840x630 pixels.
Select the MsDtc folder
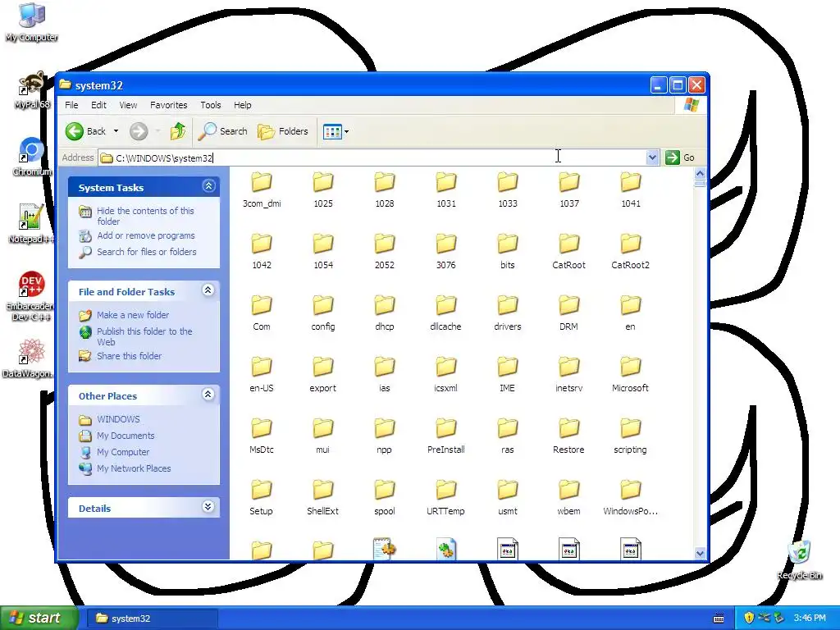point(262,436)
